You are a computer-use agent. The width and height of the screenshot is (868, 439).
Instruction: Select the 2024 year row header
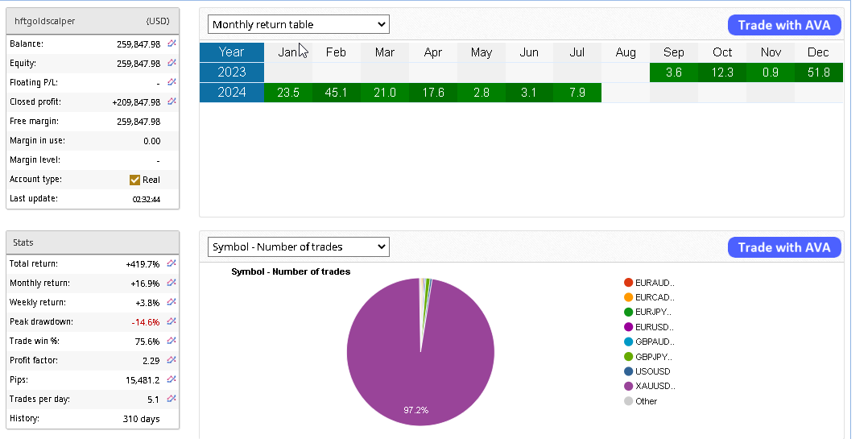click(232, 93)
